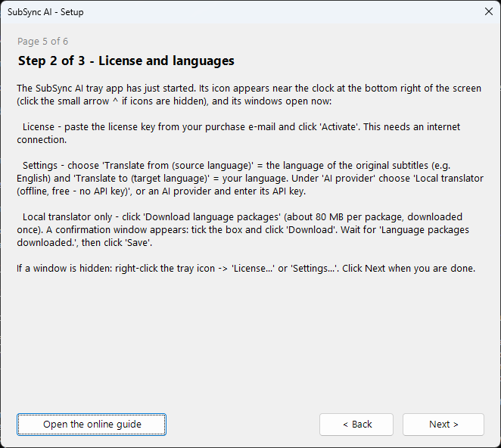The image size is (501, 448).
Task: Click the 'If a window is hidden' line
Action: coord(246,269)
